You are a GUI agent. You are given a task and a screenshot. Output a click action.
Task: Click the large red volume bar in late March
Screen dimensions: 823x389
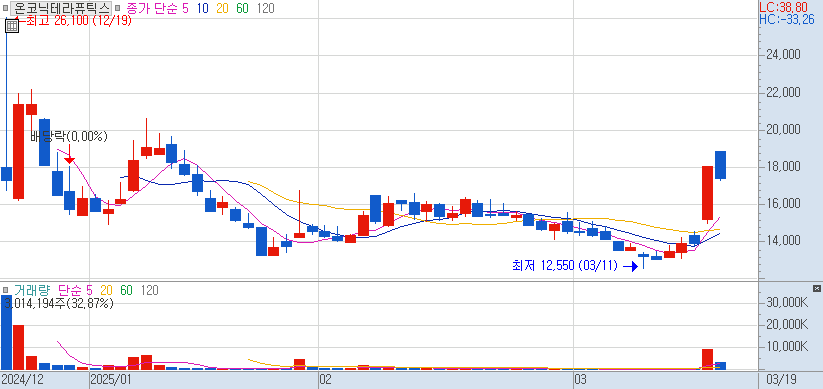[x=708, y=359]
